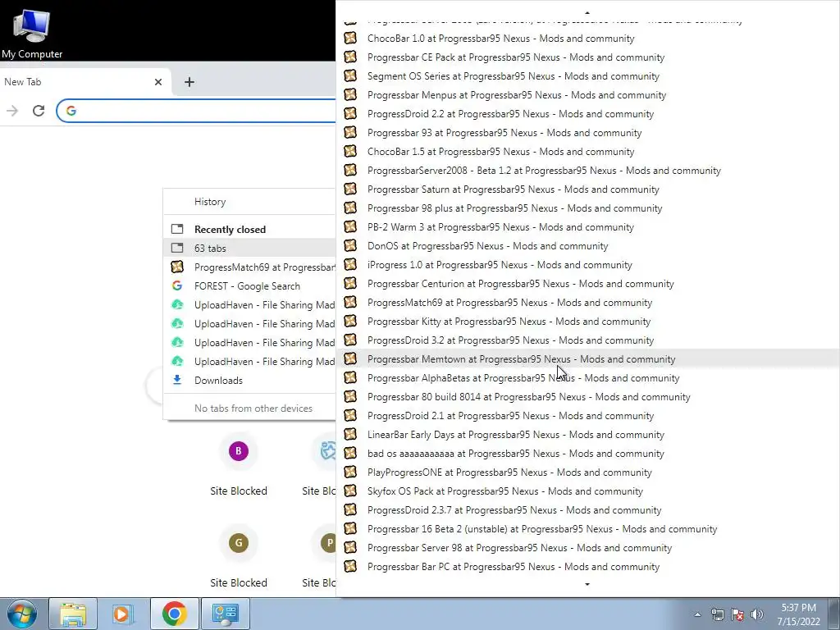Click the Nexus favicon beside ChocoBar 1.0

click(350, 38)
